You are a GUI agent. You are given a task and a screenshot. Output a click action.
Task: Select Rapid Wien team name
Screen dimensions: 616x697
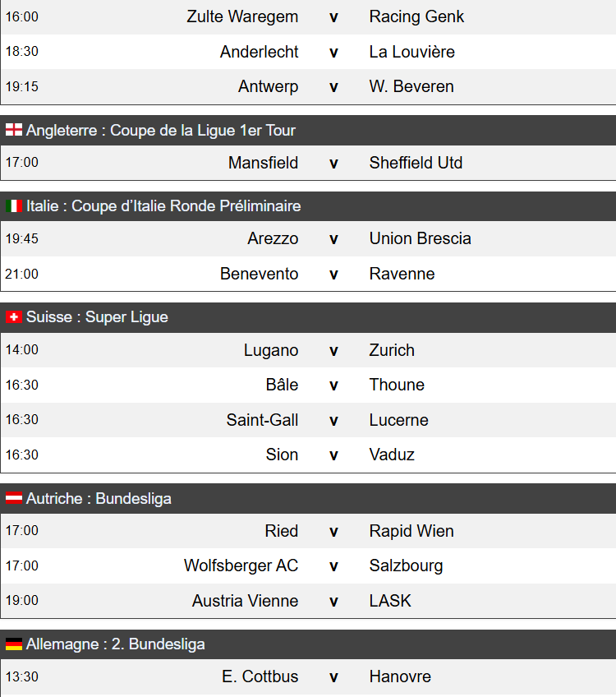(411, 531)
